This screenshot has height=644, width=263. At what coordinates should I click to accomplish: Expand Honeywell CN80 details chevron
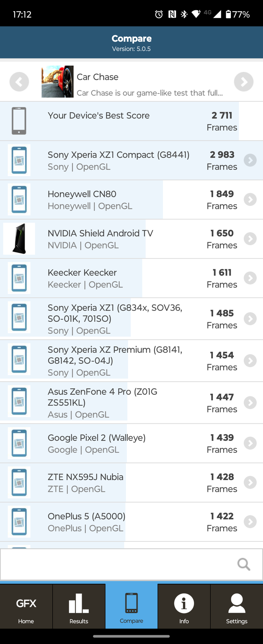(x=250, y=200)
